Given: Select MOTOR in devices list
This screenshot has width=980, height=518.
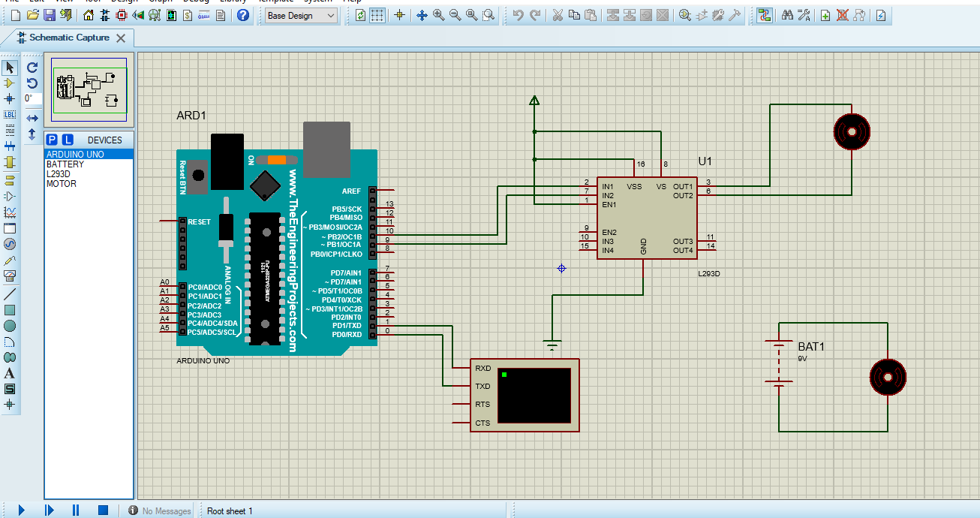Looking at the screenshot, I should pos(89,184).
